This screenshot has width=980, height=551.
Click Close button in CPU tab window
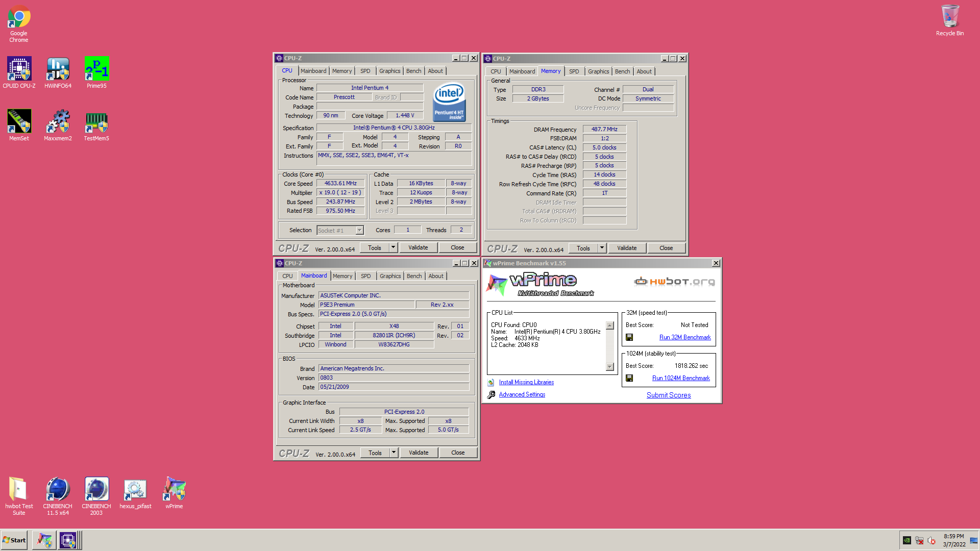[x=457, y=247]
